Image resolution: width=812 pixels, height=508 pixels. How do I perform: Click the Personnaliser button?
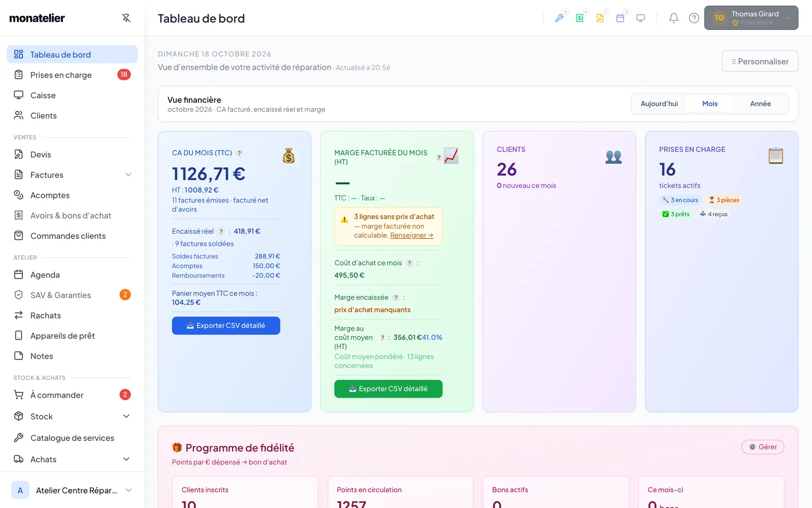[x=760, y=61]
